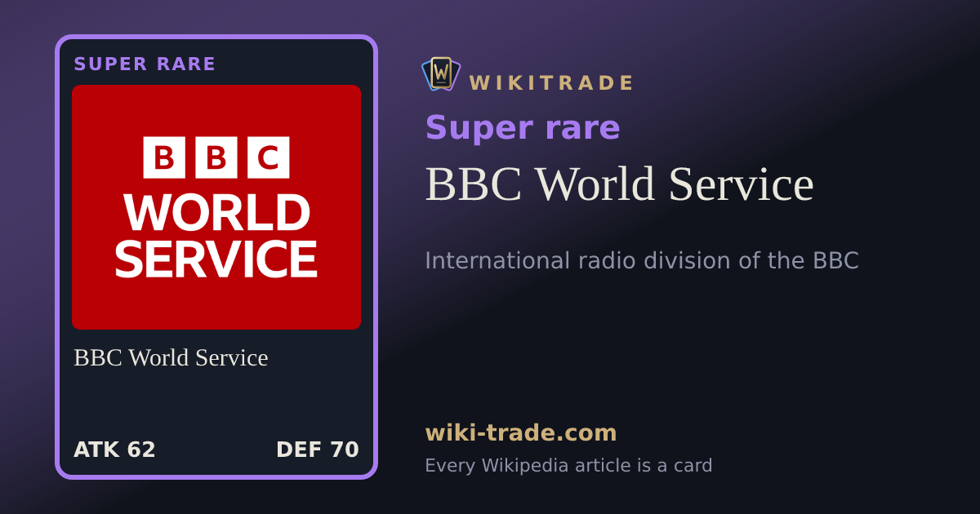Click the 'DEF 70' stat

(x=318, y=450)
